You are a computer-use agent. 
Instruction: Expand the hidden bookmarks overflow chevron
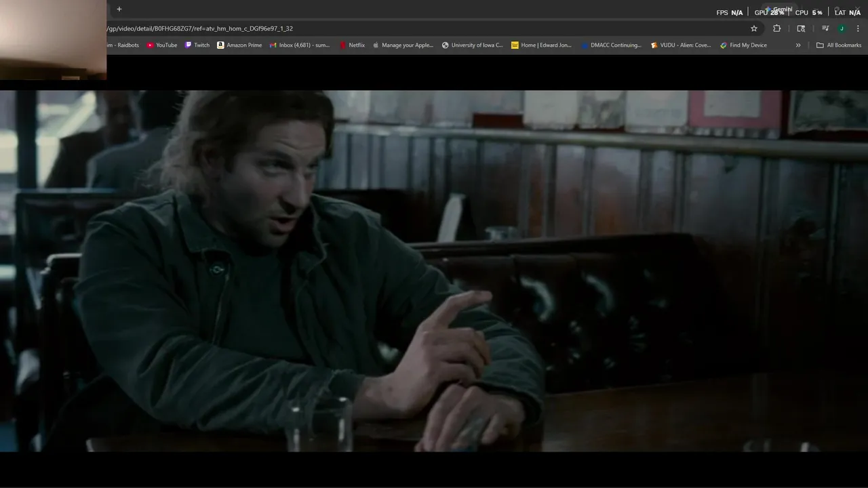coord(798,45)
